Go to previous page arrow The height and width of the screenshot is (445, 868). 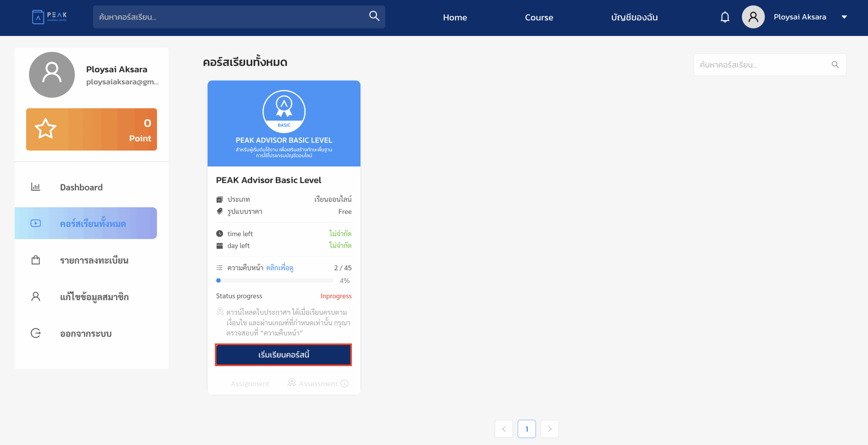point(504,429)
